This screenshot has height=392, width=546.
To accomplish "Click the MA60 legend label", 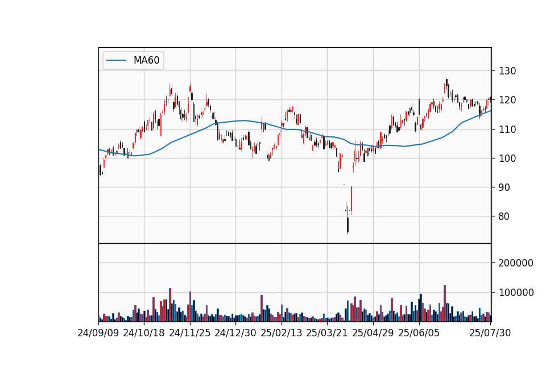I will [x=146, y=60].
